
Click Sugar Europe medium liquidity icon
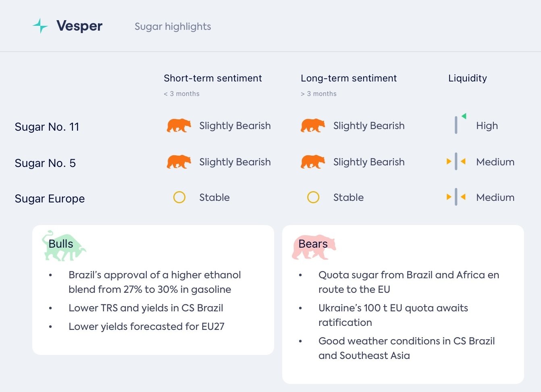[x=456, y=197]
